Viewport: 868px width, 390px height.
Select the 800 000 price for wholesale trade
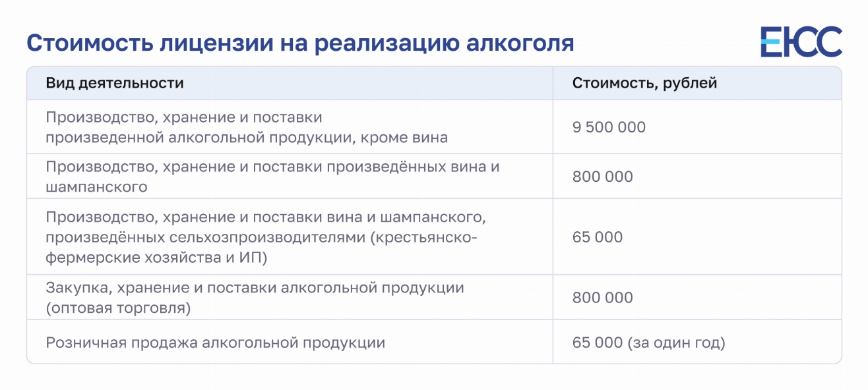coord(602,298)
